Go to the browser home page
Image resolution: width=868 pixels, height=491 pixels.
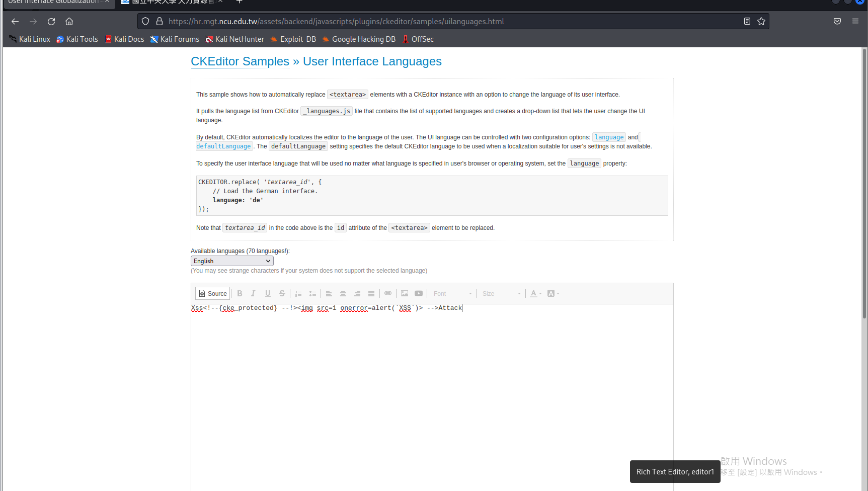[x=69, y=21]
